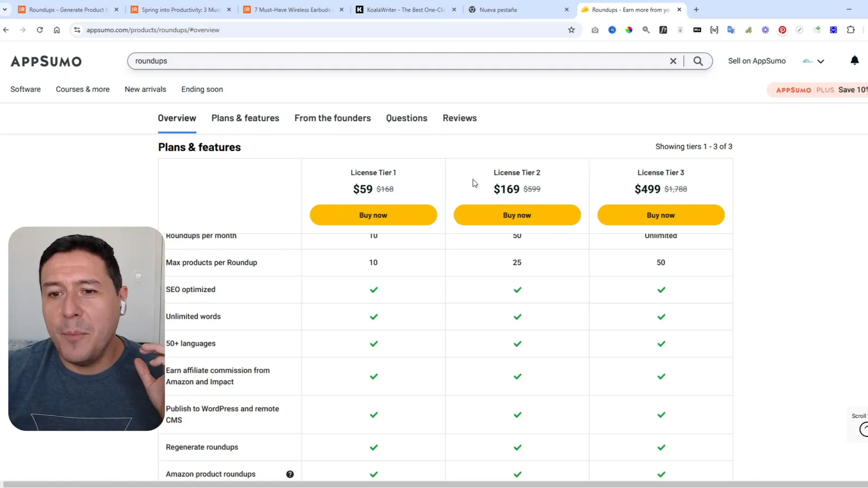Click the Sell on AppSumo link
The image size is (868, 488).
click(x=756, y=61)
